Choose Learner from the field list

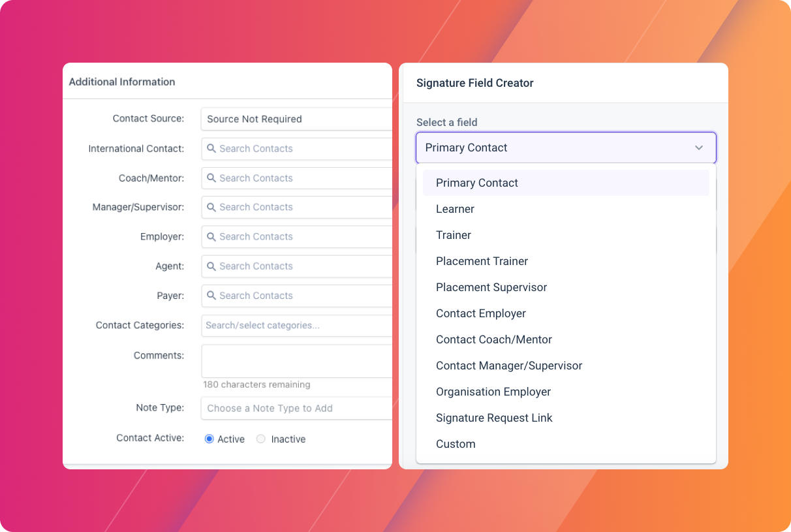click(455, 209)
